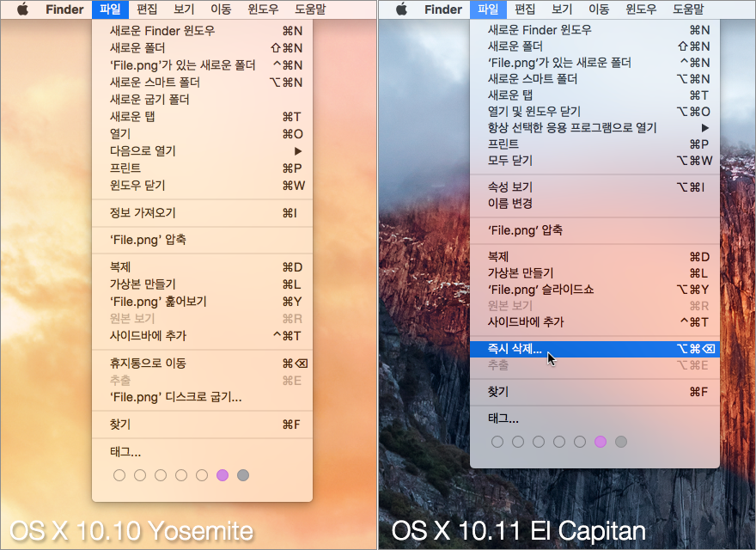Choose 찾기 in Yosemite menu
The image size is (756, 550).
(x=202, y=425)
